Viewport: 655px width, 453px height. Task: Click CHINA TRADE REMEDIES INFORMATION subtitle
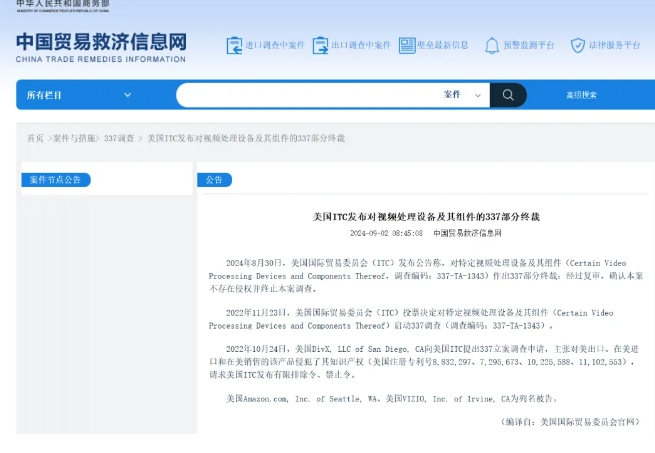click(101, 59)
